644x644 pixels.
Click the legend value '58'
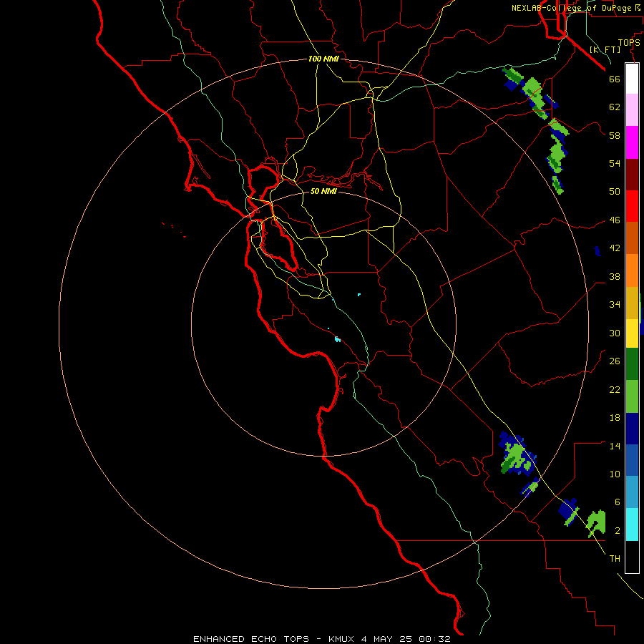pyautogui.click(x=615, y=135)
